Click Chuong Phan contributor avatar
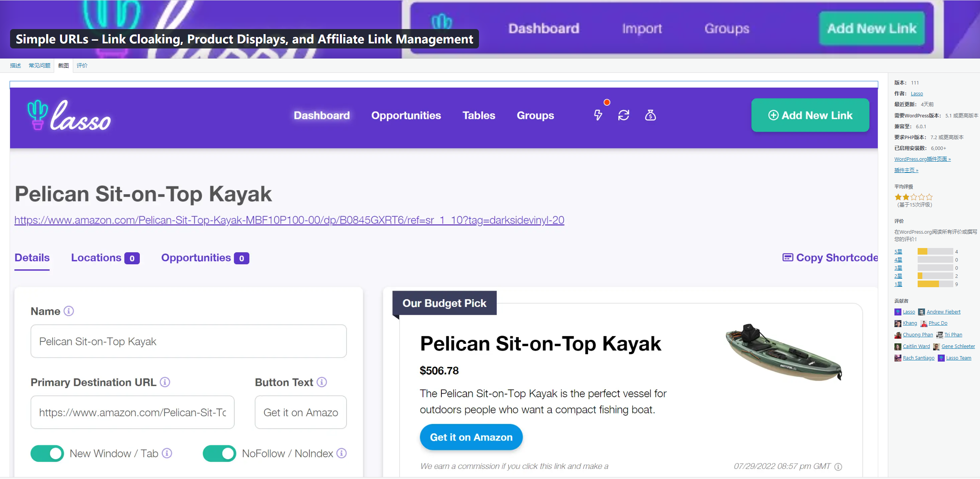The image size is (980, 479). [898, 335]
